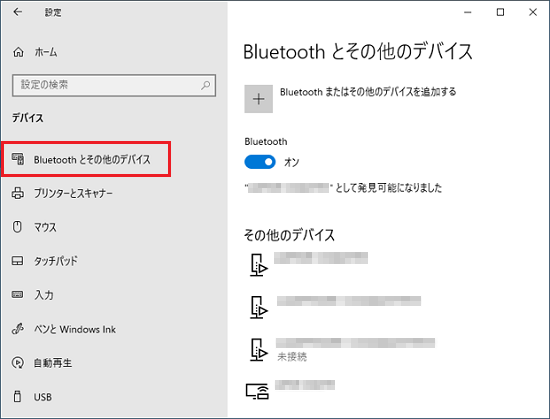Click the USB icon in sidebar
The width and height of the screenshot is (550, 419).
pyautogui.click(x=17, y=396)
